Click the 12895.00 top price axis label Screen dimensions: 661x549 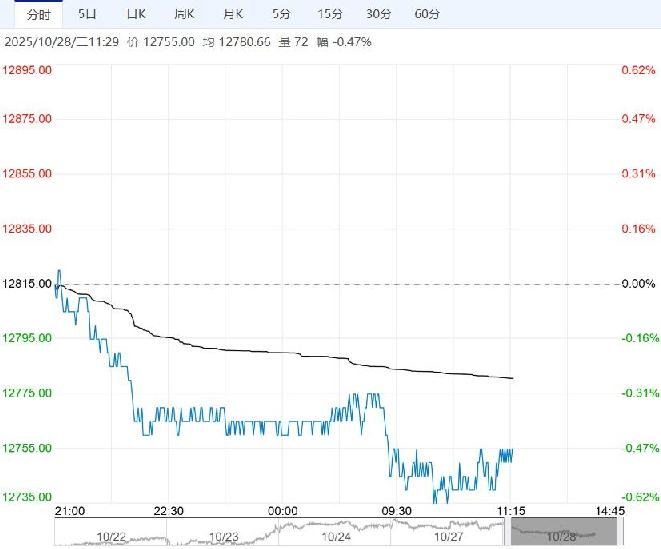coord(30,71)
